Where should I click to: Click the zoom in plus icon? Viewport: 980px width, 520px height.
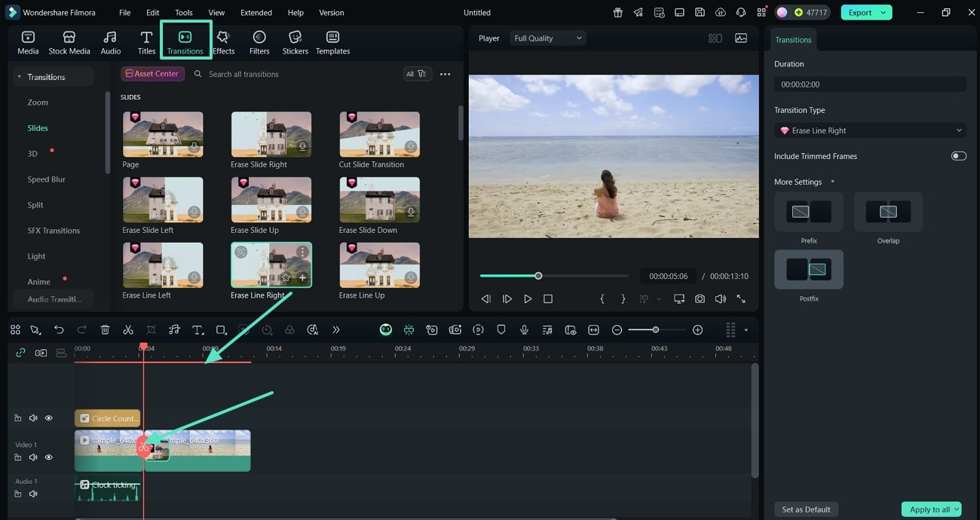click(697, 330)
